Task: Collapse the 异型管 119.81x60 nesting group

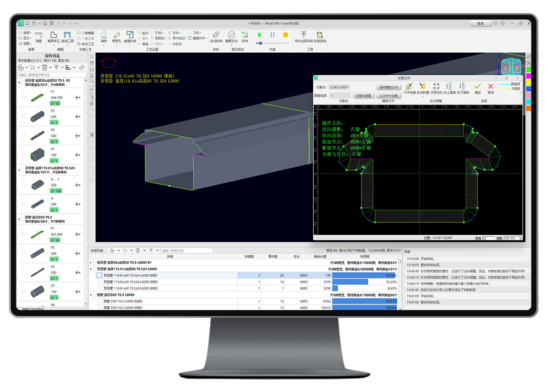Action: (91, 269)
